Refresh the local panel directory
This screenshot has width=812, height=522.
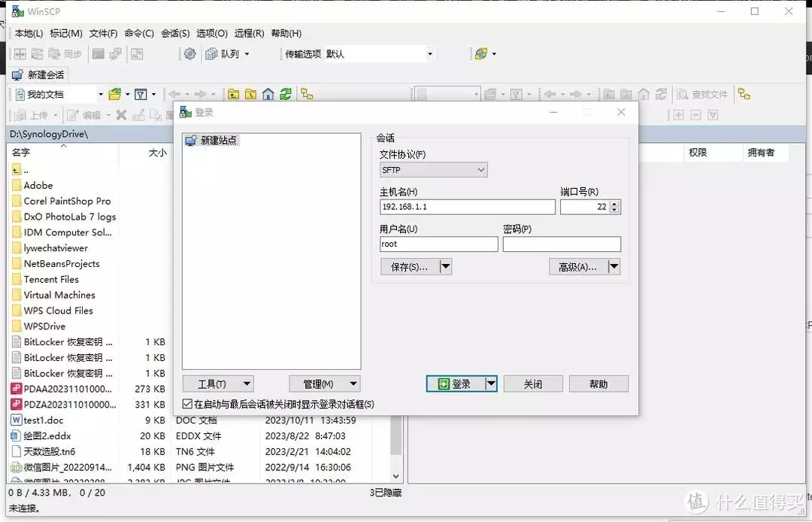pyautogui.click(x=286, y=94)
